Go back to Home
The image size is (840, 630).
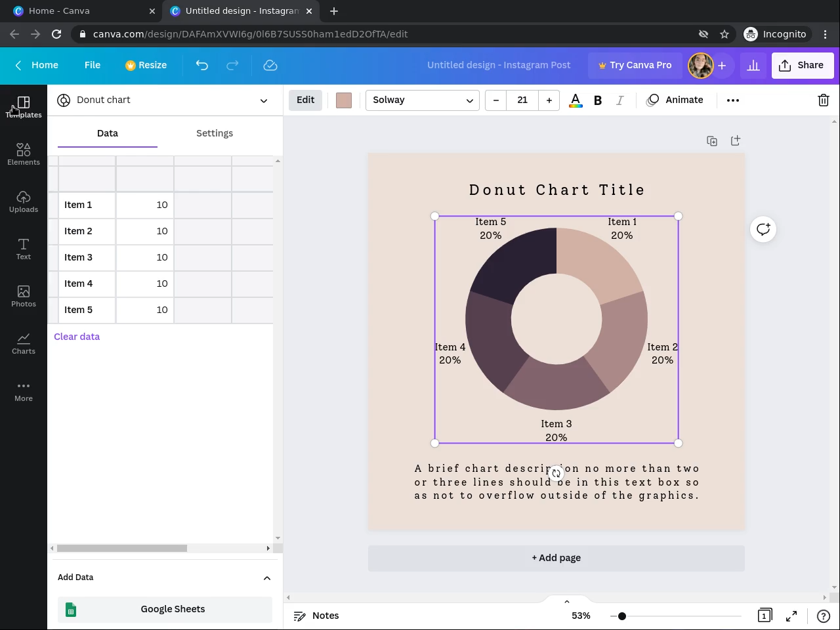pyautogui.click(x=37, y=65)
